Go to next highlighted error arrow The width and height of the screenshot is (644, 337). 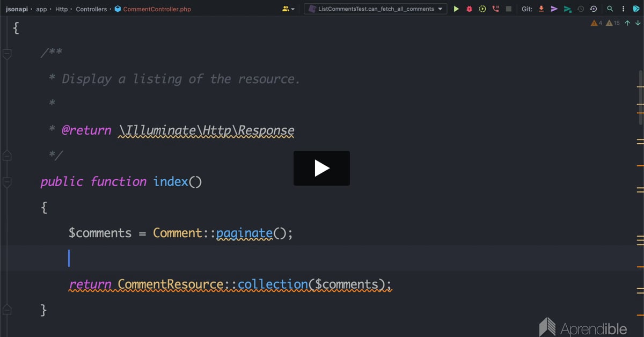tap(638, 23)
